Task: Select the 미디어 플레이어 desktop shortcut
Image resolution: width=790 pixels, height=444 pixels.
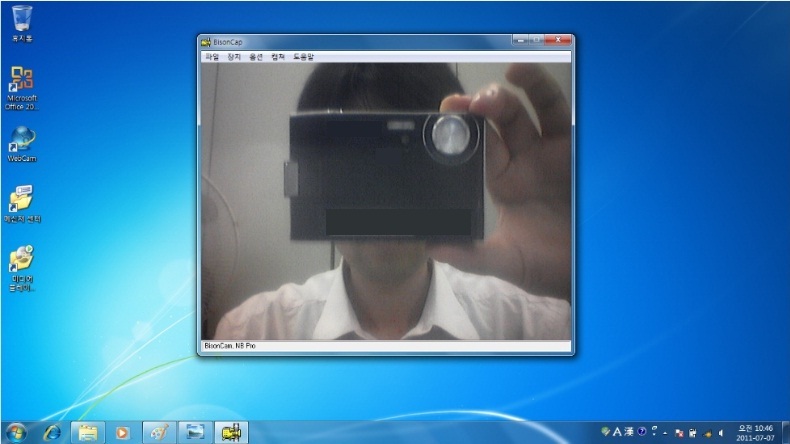Action: (x=22, y=268)
